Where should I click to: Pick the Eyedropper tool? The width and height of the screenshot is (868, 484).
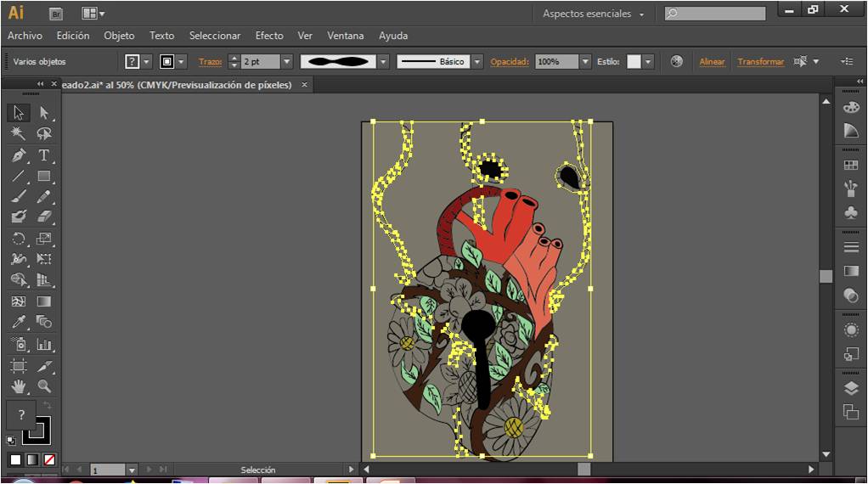click(19, 323)
